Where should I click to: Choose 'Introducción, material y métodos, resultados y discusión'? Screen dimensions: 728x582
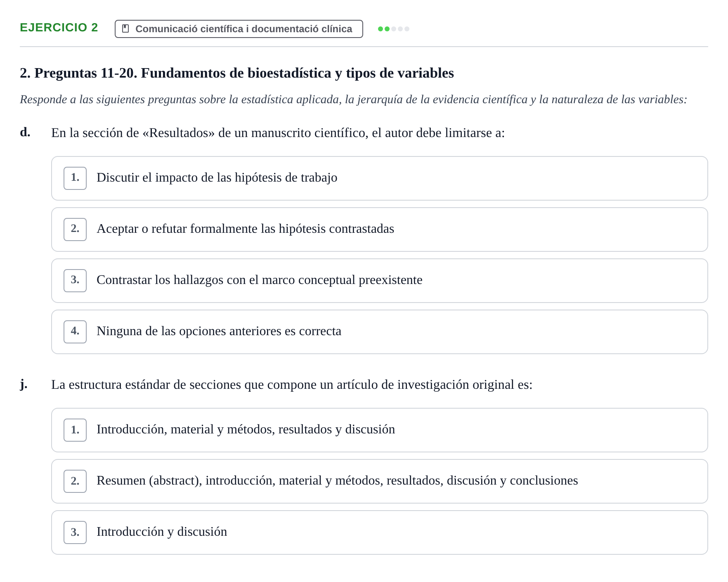[379, 430]
